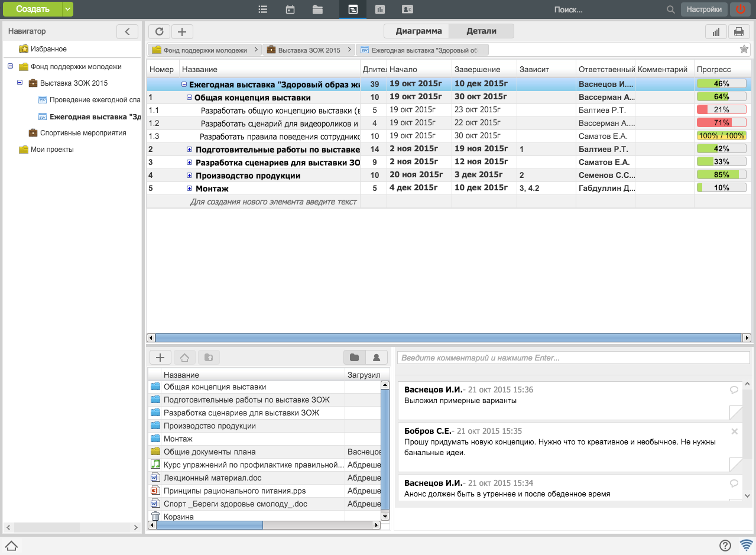Open the task list view icon

tap(263, 9)
